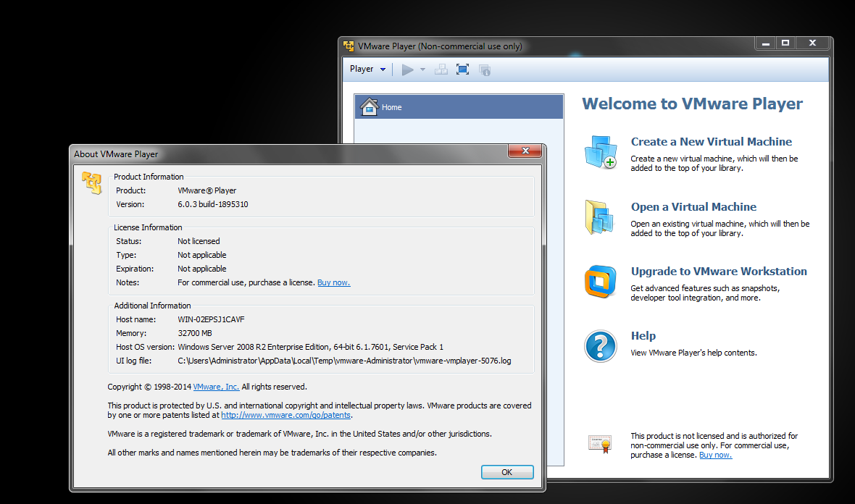Click the Create a New Virtual Machine heading

coord(711,142)
